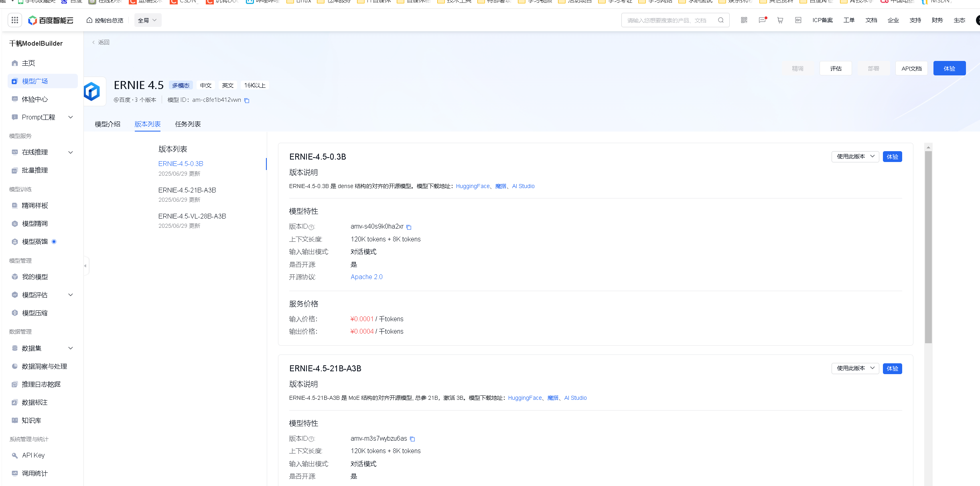The height and width of the screenshot is (486, 980).
Task: Select ERNIE-4.5-0.3B in version list
Action: coord(181,164)
